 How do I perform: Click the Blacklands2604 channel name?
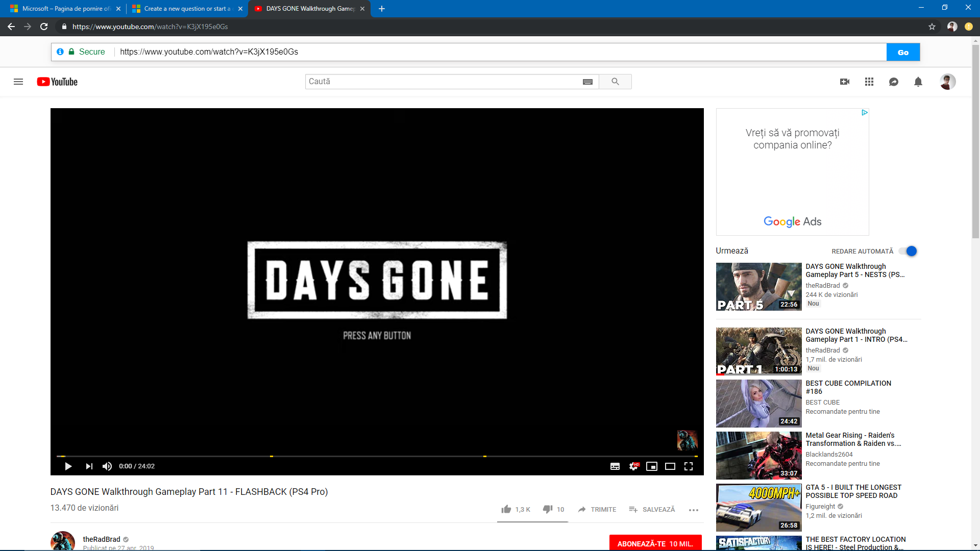829,455
